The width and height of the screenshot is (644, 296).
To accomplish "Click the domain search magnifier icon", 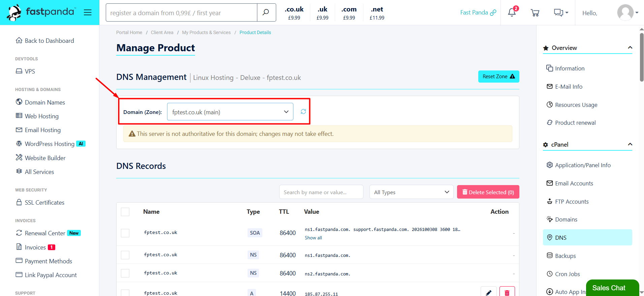I will coord(266,12).
